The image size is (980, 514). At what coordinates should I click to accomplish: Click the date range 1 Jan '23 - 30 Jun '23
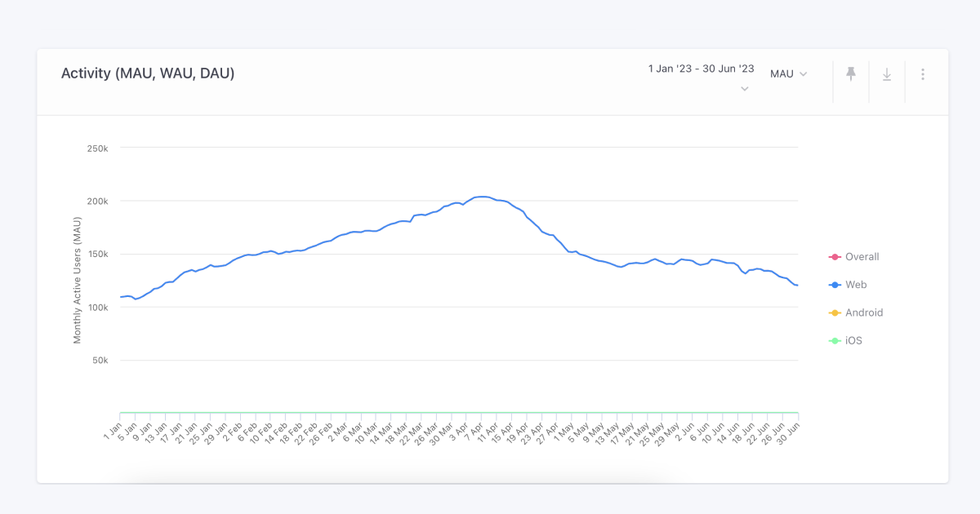[x=701, y=69]
